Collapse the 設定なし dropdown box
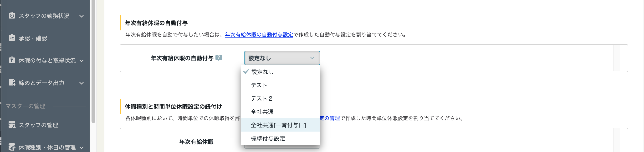The image size is (644, 152). [x=282, y=58]
